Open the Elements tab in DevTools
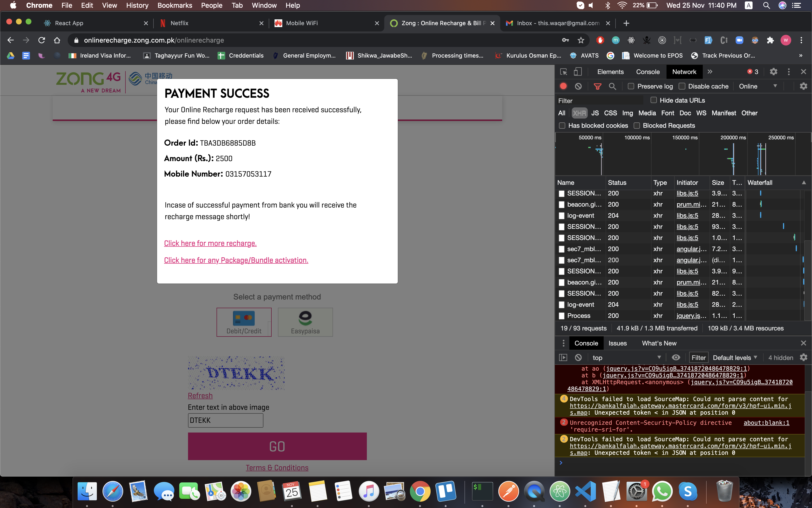This screenshot has width=812, height=508. pos(610,72)
